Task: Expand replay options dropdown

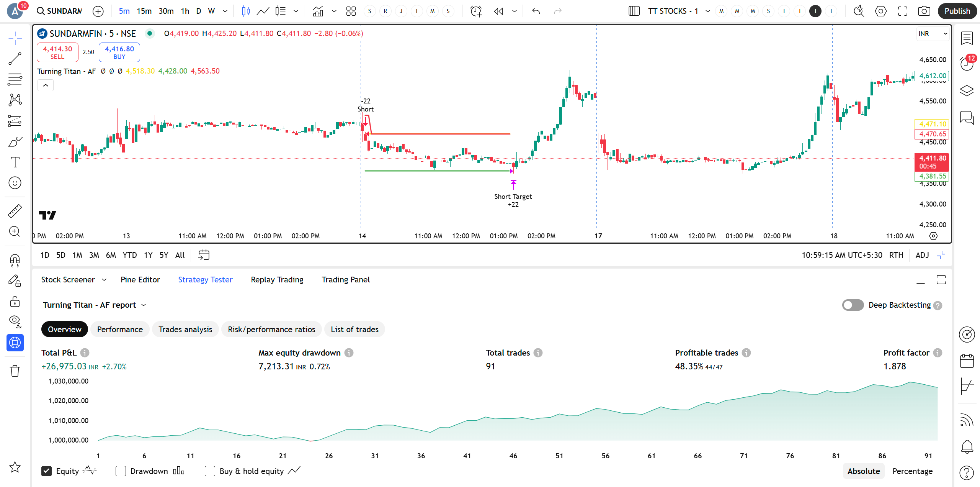Action: pos(514,11)
